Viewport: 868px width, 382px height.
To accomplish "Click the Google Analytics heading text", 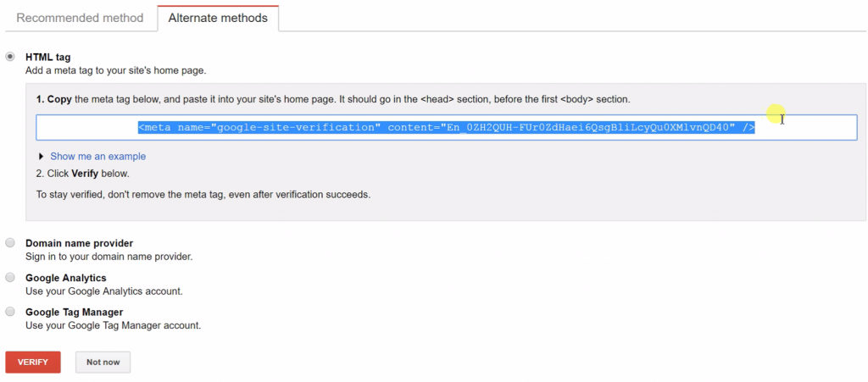I will (x=65, y=278).
